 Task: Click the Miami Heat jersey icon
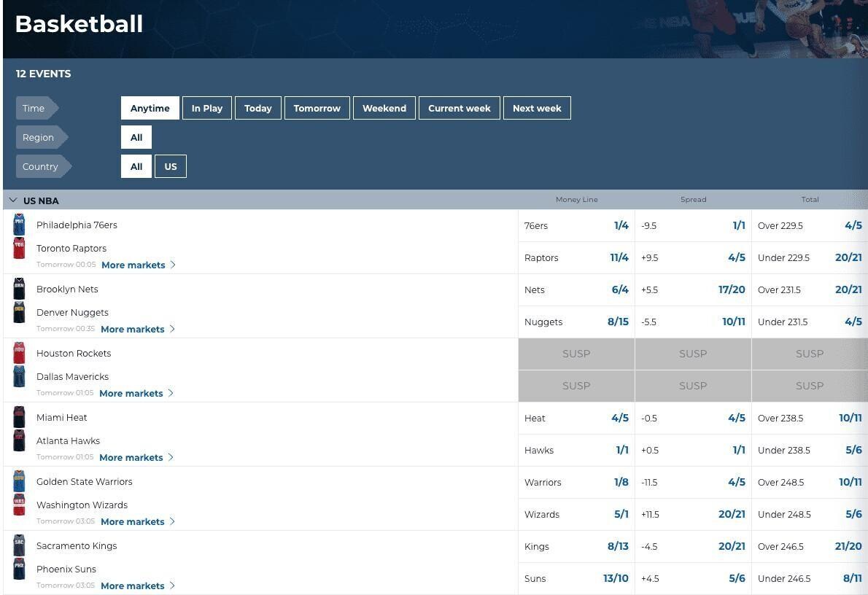click(20, 417)
